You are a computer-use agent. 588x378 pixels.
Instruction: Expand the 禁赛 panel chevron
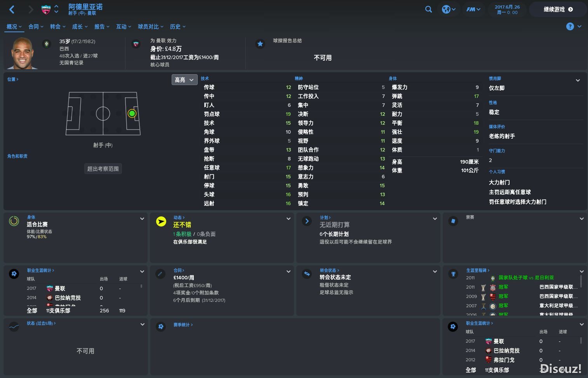pos(582,219)
